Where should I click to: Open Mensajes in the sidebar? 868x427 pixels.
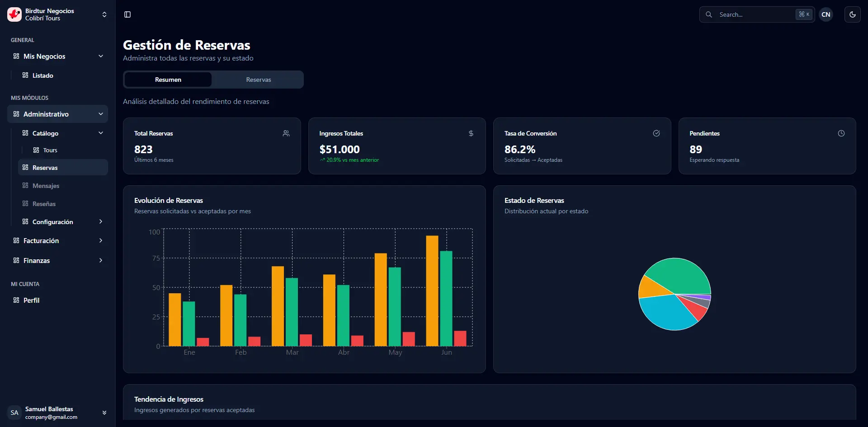46,186
